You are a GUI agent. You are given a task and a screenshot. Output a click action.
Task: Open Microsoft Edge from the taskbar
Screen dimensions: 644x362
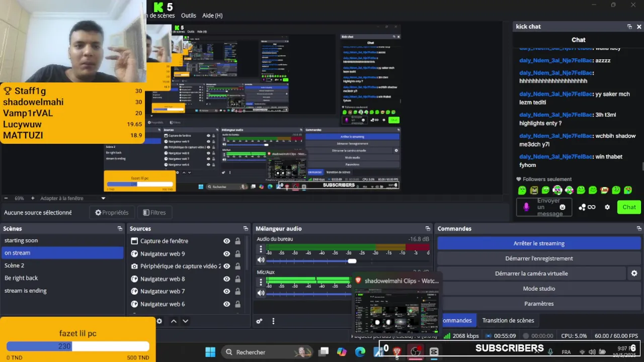pos(360,352)
